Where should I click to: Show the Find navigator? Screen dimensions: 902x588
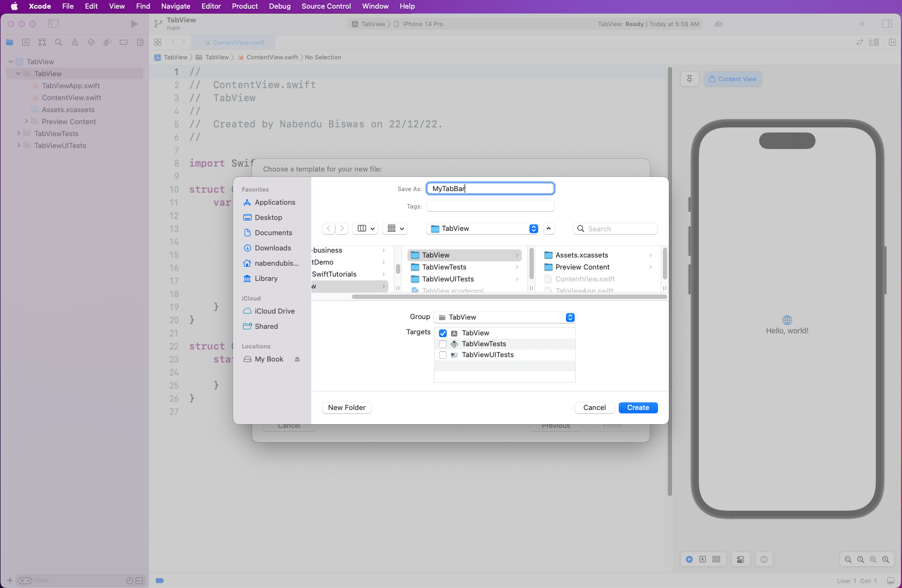[x=58, y=42]
